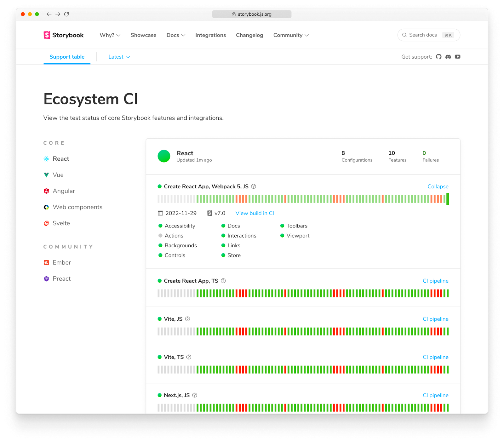Viewport: 504px width, 442px height.
Task: Open YouTube support icon
Action: (458, 57)
